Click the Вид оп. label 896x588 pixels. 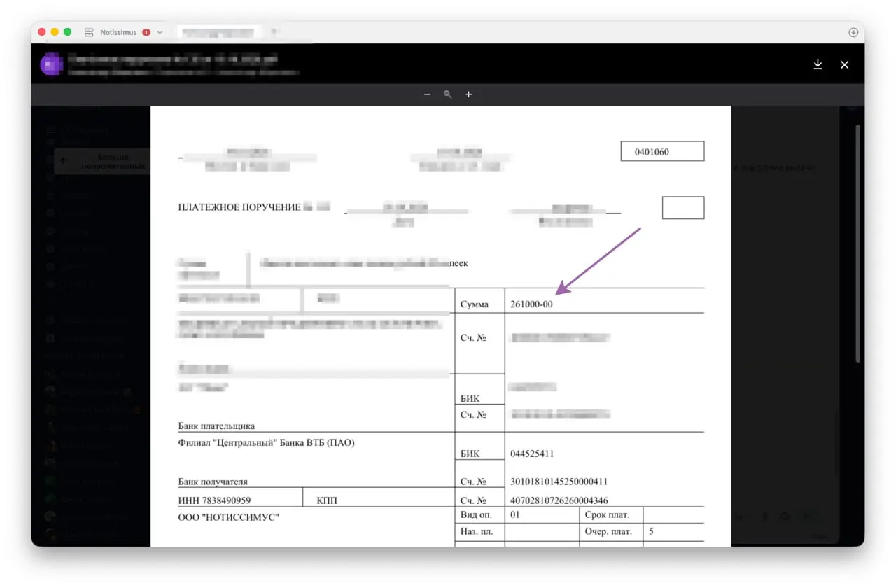point(476,514)
